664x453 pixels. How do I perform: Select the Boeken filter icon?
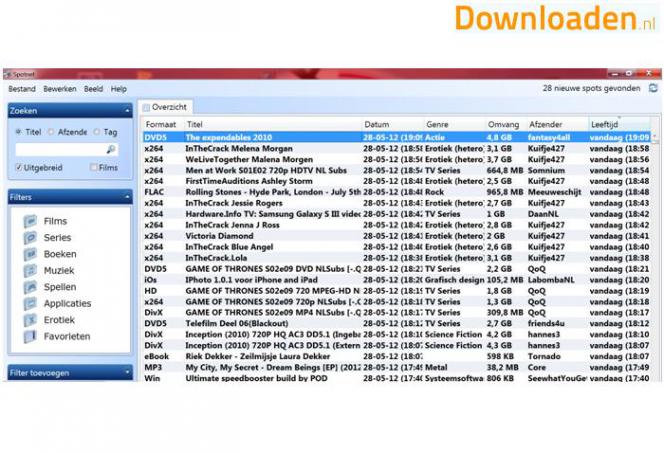(x=30, y=254)
